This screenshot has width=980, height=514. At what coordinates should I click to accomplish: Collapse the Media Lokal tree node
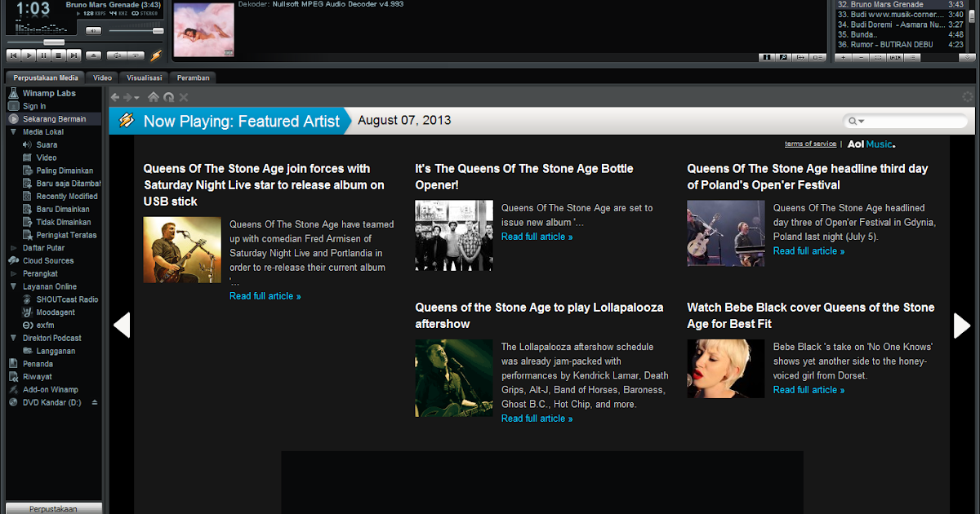click(x=14, y=131)
